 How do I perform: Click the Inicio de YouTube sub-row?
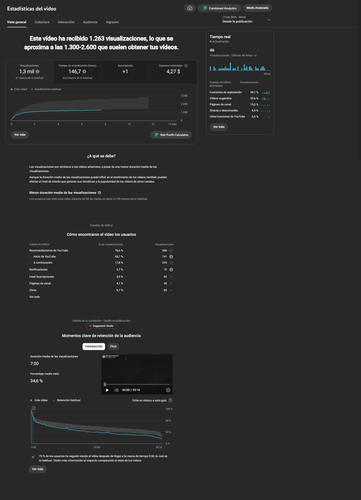[x=101, y=257]
